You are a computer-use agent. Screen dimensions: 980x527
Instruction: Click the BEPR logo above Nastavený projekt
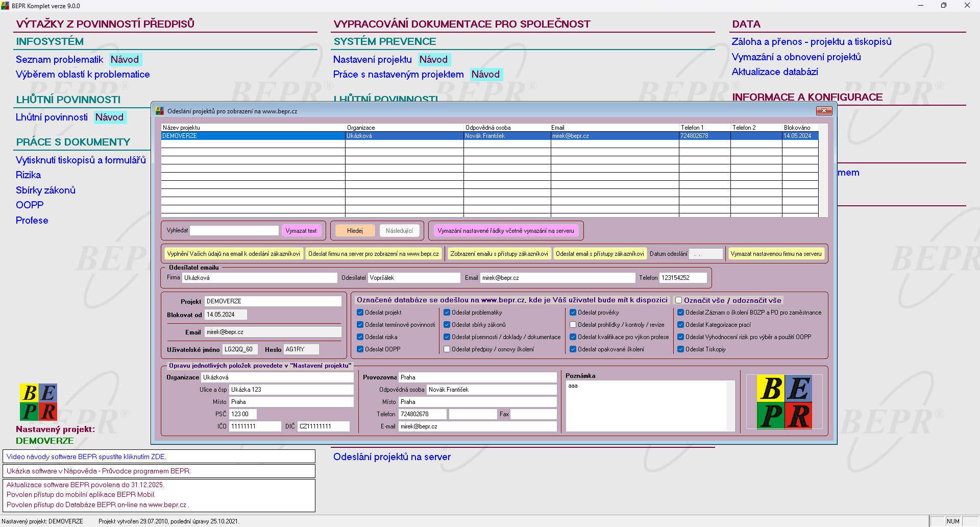38,402
